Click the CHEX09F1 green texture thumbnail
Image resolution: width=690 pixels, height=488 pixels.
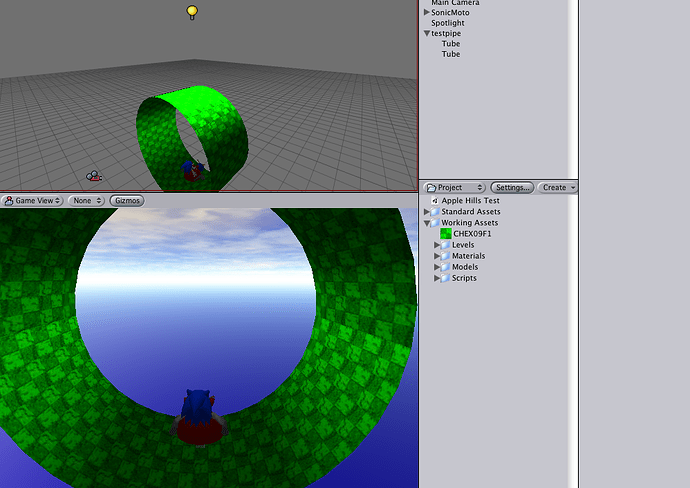pos(446,234)
